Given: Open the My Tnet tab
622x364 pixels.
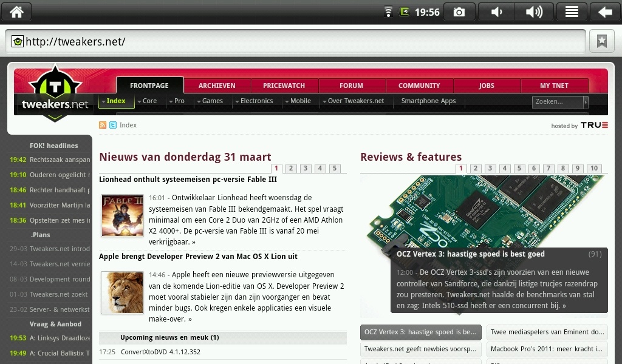Looking at the screenshot, I should pos(554,86).
